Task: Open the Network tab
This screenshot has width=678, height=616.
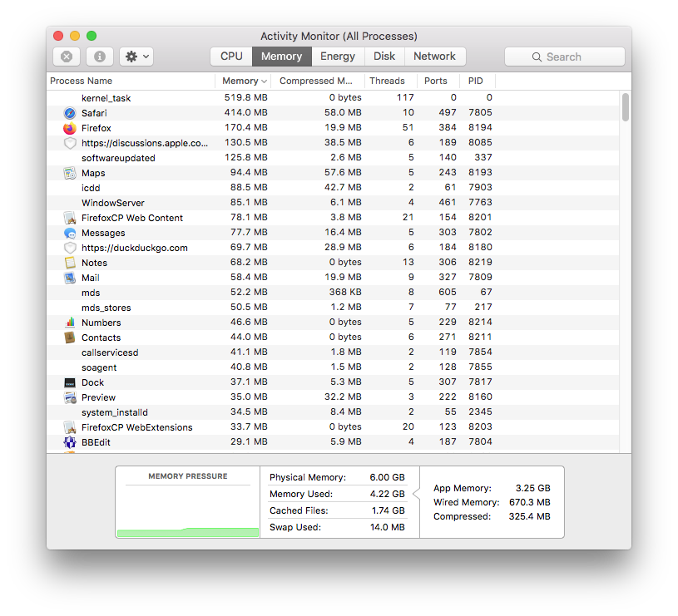Action: click(x=434, y=57)
